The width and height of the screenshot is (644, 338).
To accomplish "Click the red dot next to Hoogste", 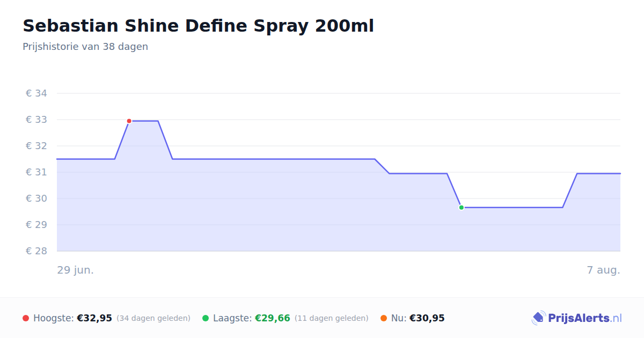I will click(x=26, y=318).
